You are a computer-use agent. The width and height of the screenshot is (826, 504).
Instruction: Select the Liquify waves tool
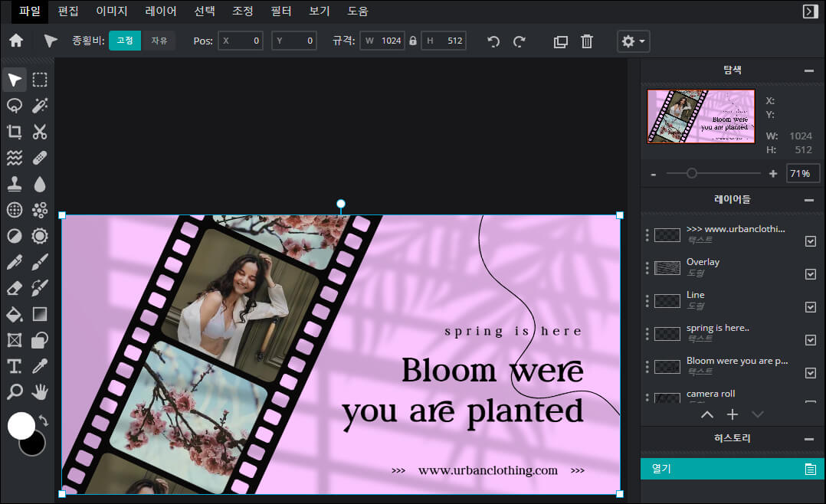coord(15,158)
